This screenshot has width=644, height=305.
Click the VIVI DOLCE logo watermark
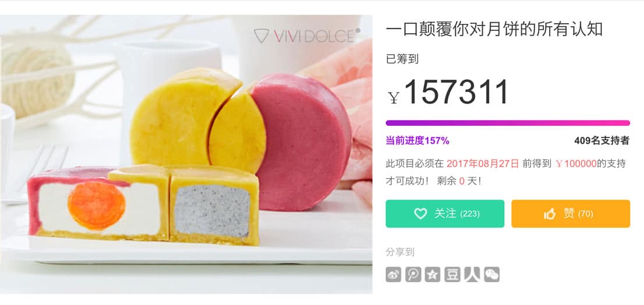tap(307, 36)
